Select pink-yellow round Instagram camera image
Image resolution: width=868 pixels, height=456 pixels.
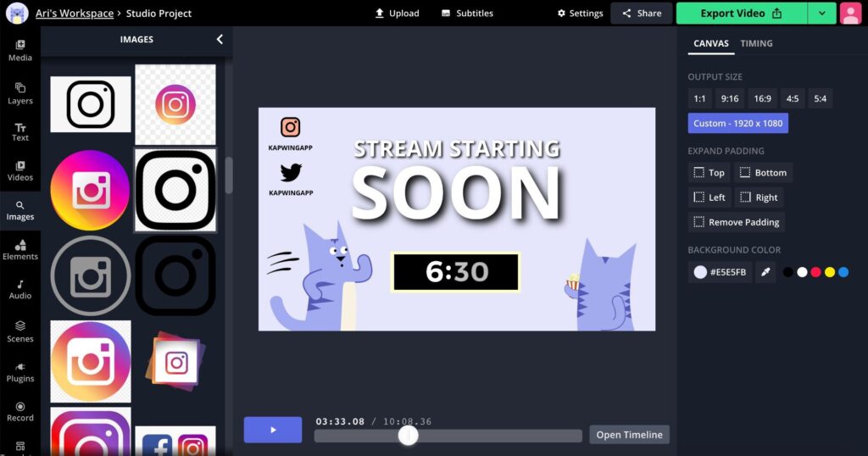point(90,191)
